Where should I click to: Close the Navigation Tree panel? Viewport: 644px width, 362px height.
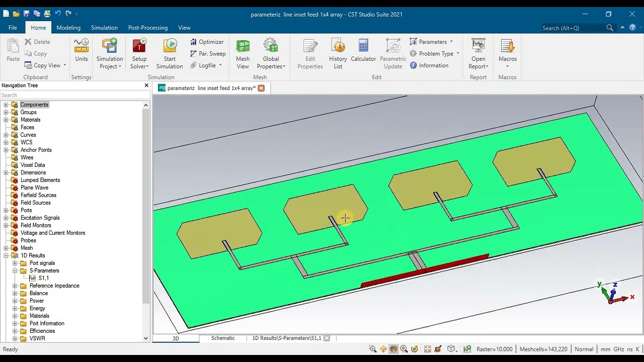click(146, 85)
